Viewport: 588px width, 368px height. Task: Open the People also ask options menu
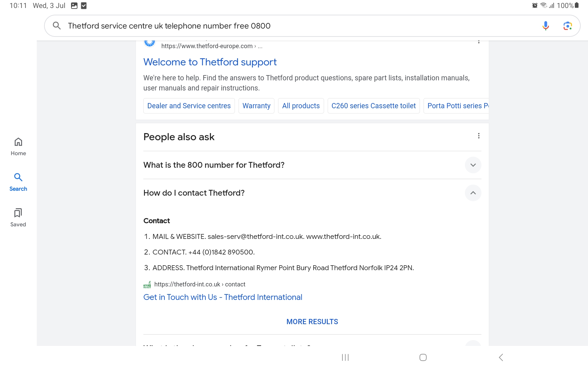(479, 136)
